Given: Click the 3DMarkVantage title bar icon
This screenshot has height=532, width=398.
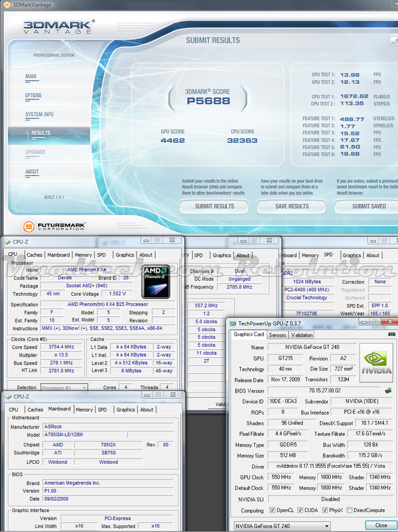Looking at the screenshot, I should [x=7, y=5].
